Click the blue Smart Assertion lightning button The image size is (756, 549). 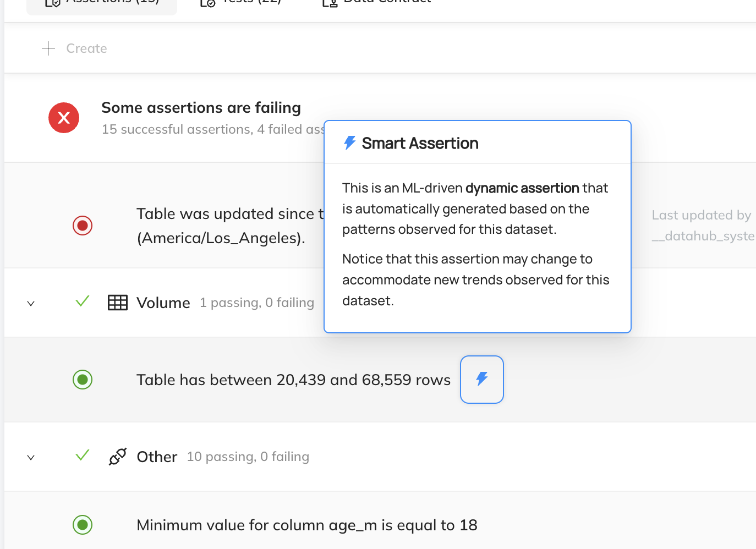pos(481,379)
